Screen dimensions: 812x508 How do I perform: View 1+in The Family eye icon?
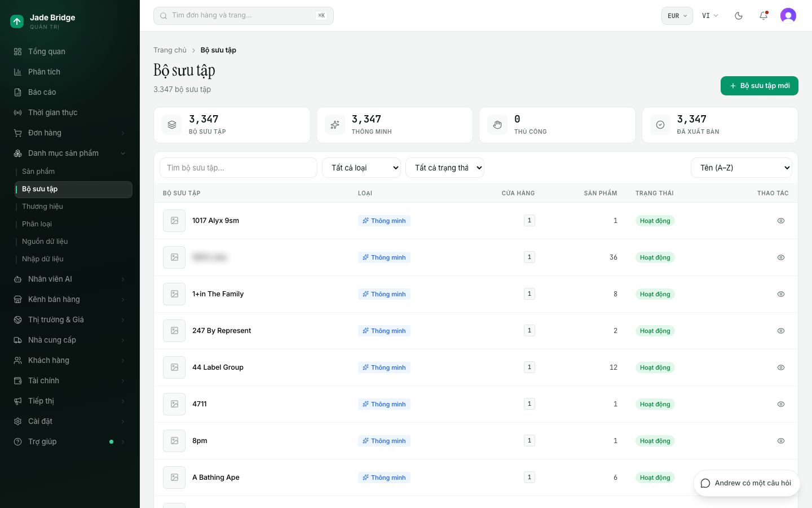click(x=781, y=294)
